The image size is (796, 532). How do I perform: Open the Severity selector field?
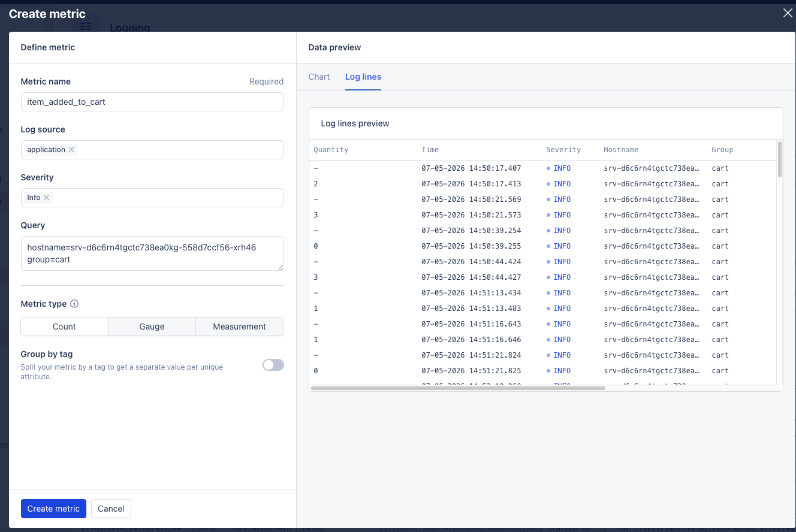tap(152, 198)
